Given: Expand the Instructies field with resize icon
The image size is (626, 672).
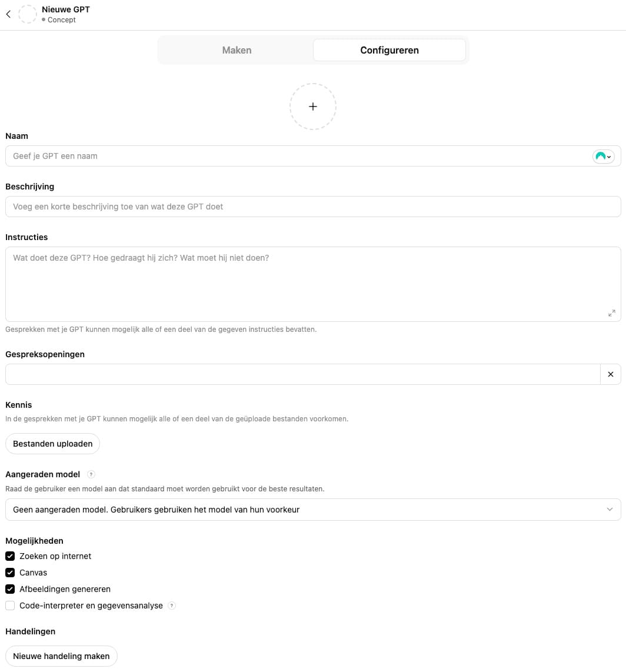Looking at the screenshot, I should (x=611, y=313).
